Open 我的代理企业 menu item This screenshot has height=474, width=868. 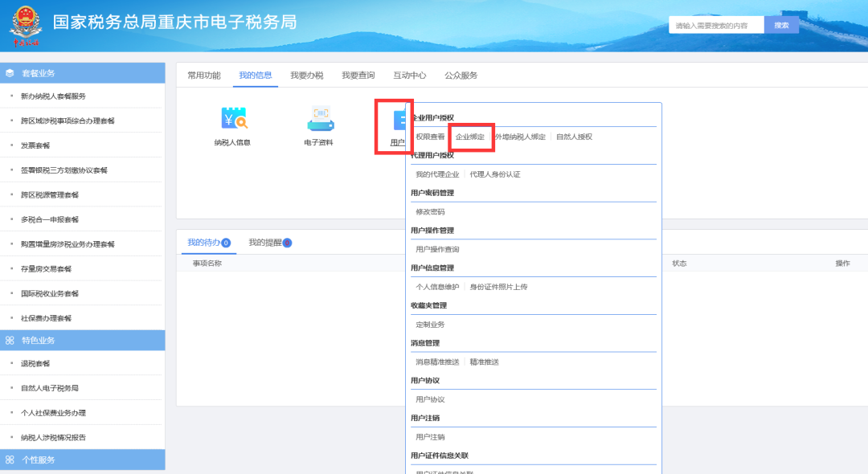[x=437, y=174]
